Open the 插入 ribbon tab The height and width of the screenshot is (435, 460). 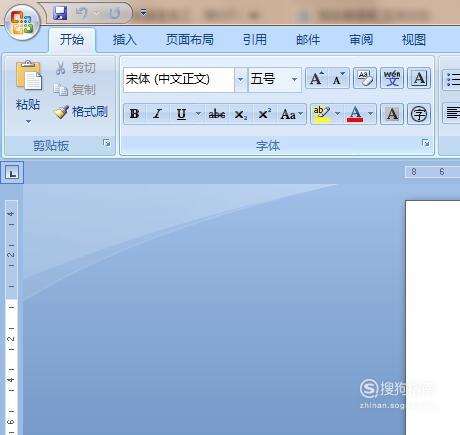[124, 40]
